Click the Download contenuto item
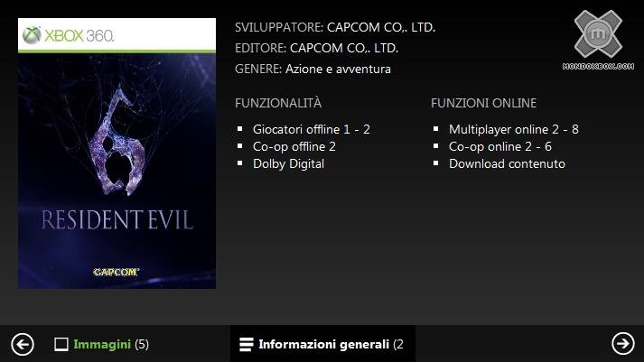The width and height of the screenshot is (644, 362). (x=507, y=163)
